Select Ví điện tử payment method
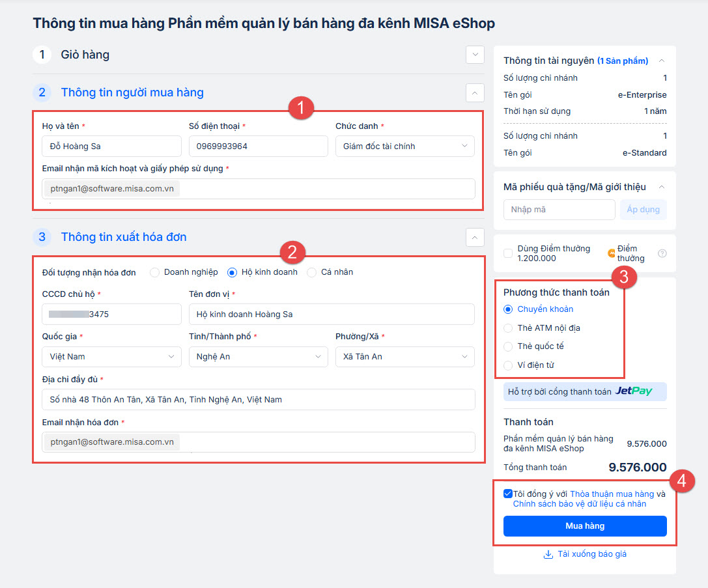 (x=509, y=365)
